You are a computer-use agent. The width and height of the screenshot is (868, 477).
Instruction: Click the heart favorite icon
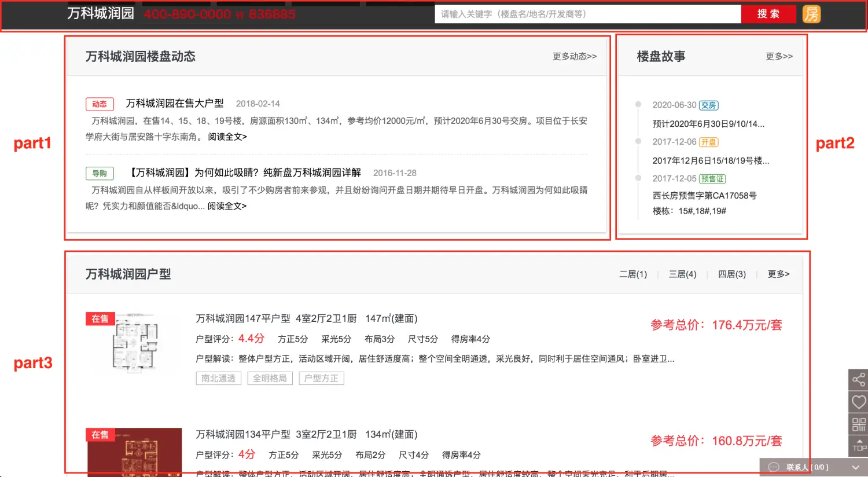[x=859, y=402]
